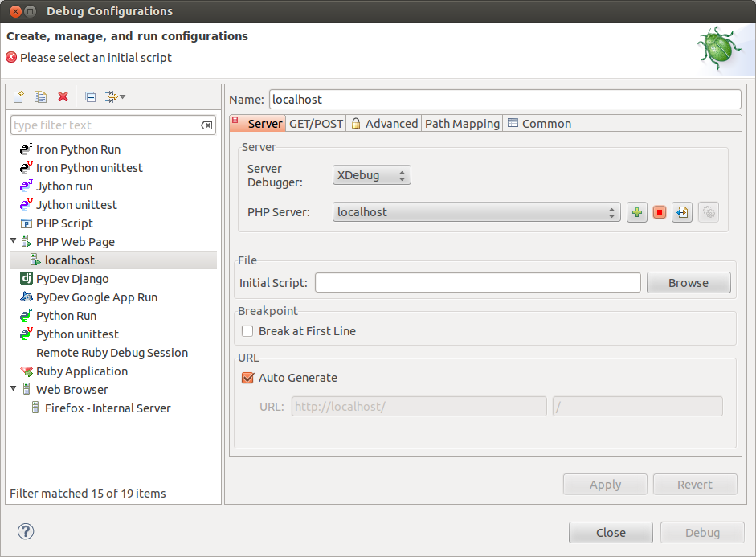Image resolution: width=756 pixels, height=557 pixels.
Task: Create a new launch configuration
Action: (18, 96)
